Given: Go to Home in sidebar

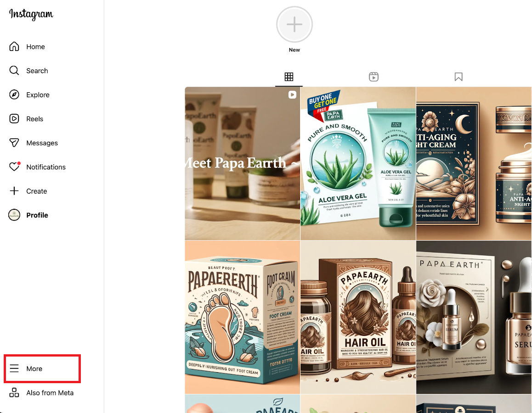Looking at the screenshot, I should point(27,46).
